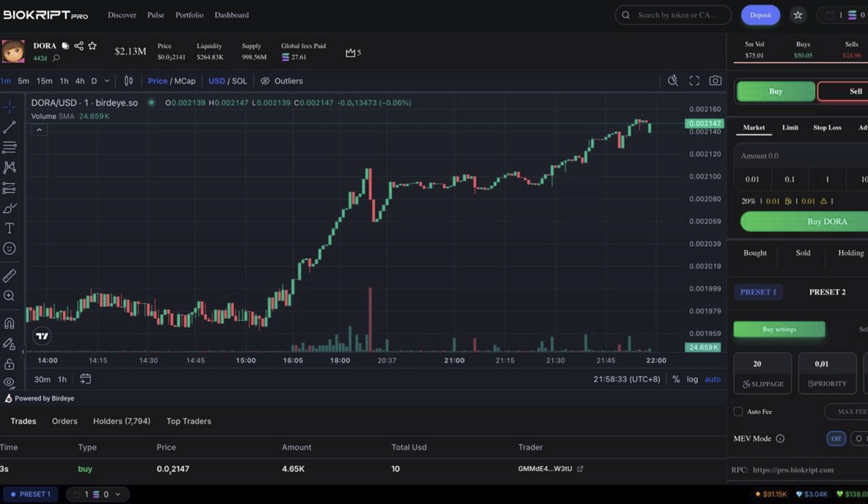Hide all drawings with eye icon

(x=9, y=383)
